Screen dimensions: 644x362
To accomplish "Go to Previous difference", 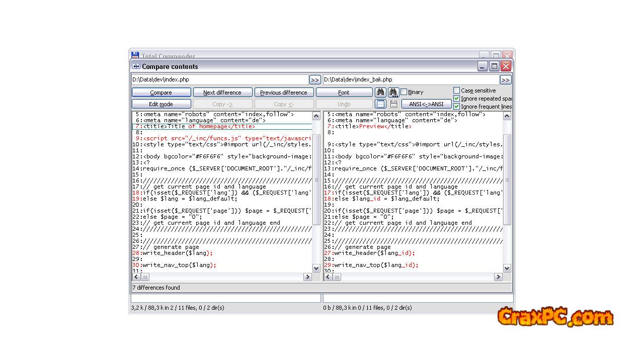I will [x=284, y=93].
